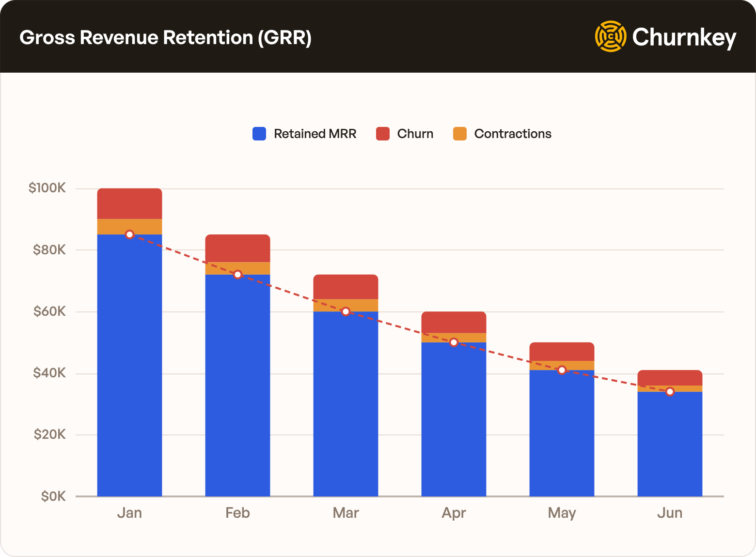
Task: Click the red Churn segment of Jan bar
Action: point(129,203)
